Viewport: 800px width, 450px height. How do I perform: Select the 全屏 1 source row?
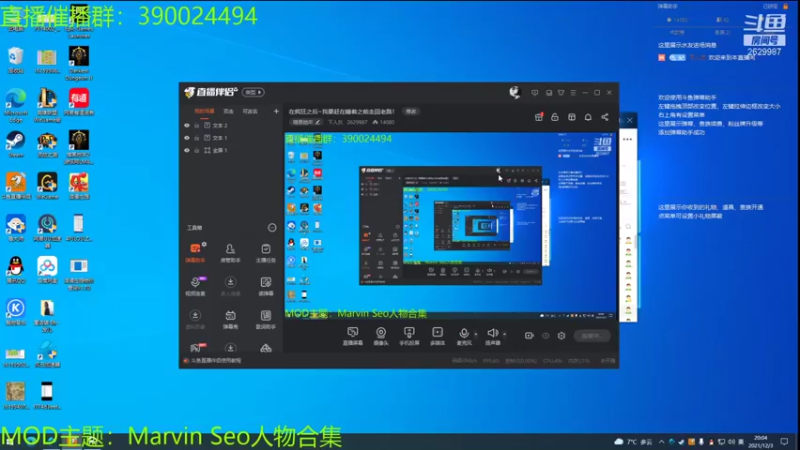coord(231,151)
